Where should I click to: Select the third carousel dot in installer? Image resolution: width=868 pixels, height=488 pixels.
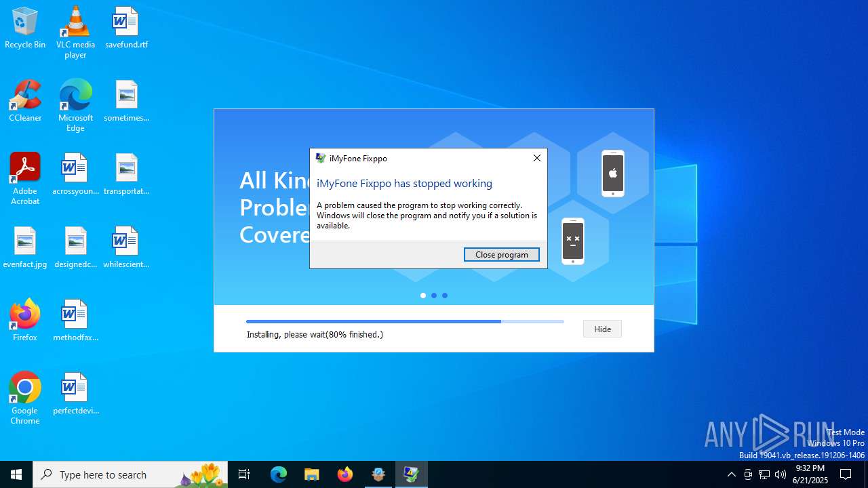point(445,296)
